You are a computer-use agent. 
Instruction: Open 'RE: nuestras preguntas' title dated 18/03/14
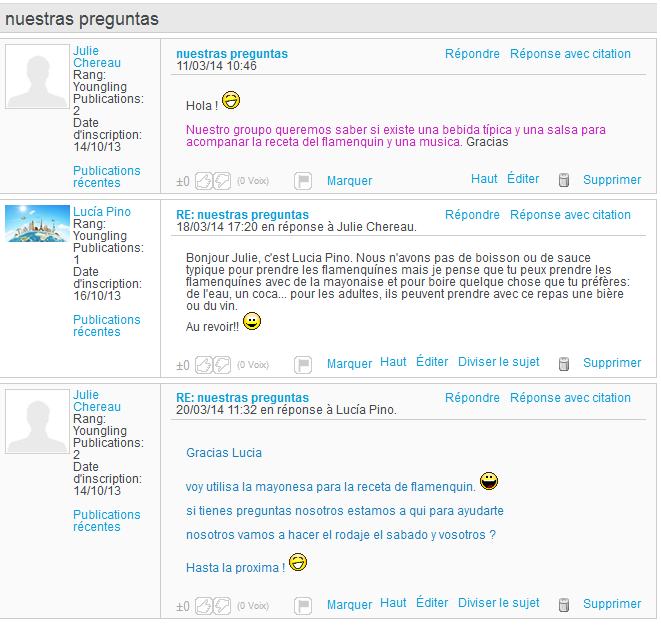pyautogui.click(x=242, y=215)
